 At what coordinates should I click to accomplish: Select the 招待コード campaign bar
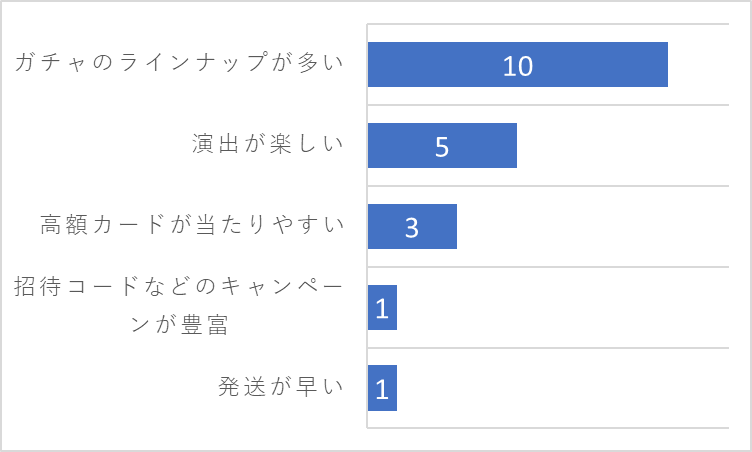[382, 308]
